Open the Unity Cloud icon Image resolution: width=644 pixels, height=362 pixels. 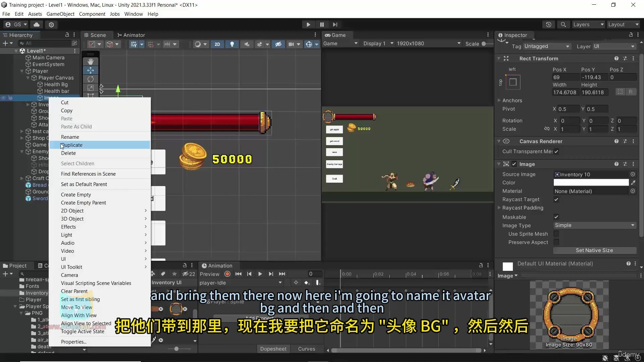[x=37, y=24]
